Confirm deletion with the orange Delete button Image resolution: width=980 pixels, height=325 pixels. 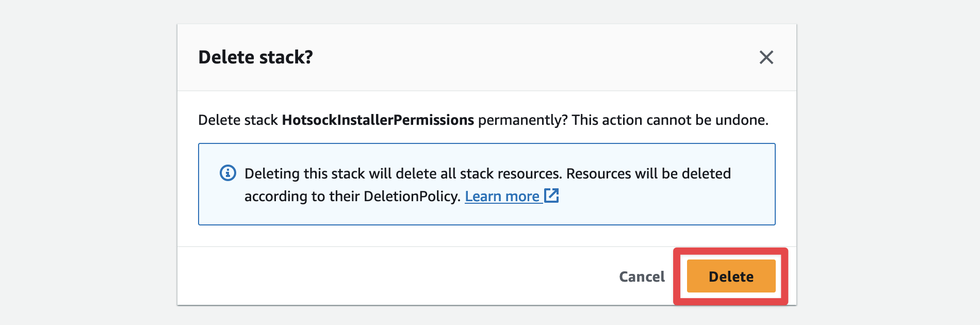pos(731,277)
